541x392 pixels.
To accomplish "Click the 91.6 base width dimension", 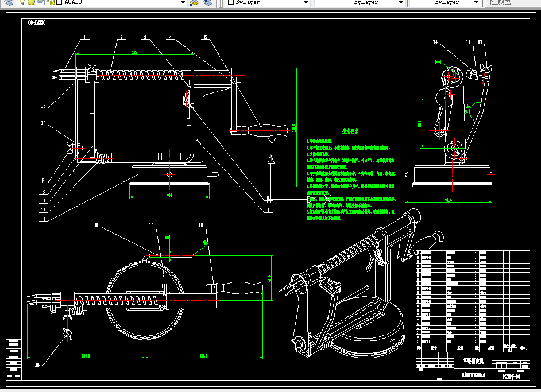I will click(448, 200).
